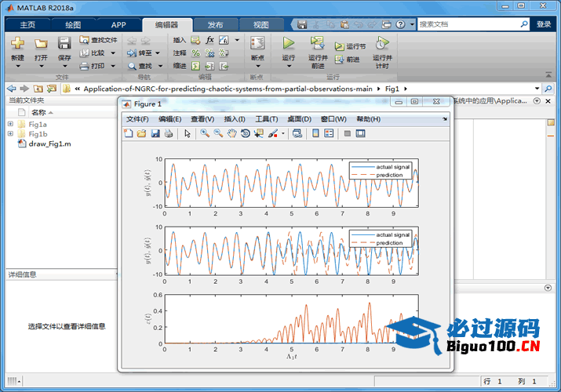Select Figure 1 data cursor tool
Image resolution: width=561 pixels, height=392 pixels.
259,133
